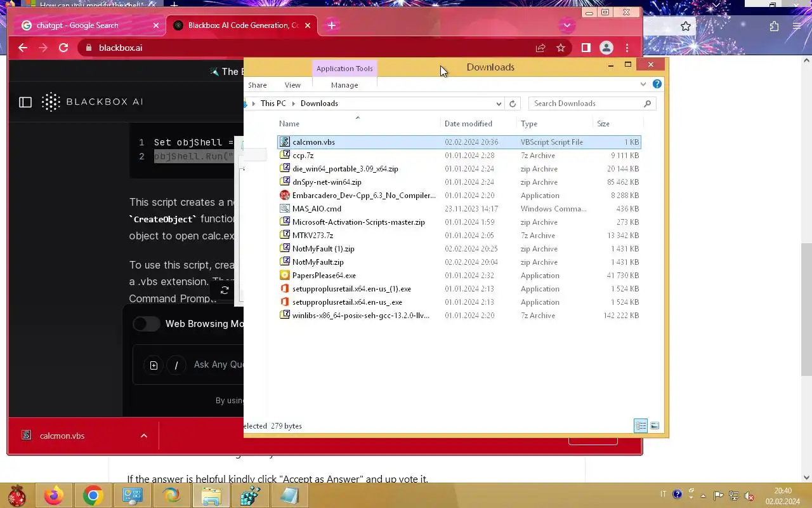Open Chrome side panel icon
This screenshot has width=812, height=508.
click(586, 48)
